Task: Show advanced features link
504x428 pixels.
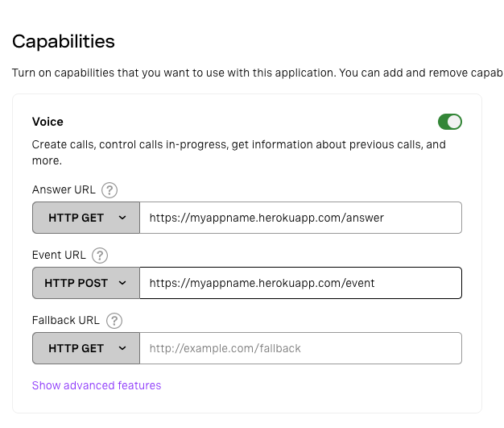Action: point(97,385)
